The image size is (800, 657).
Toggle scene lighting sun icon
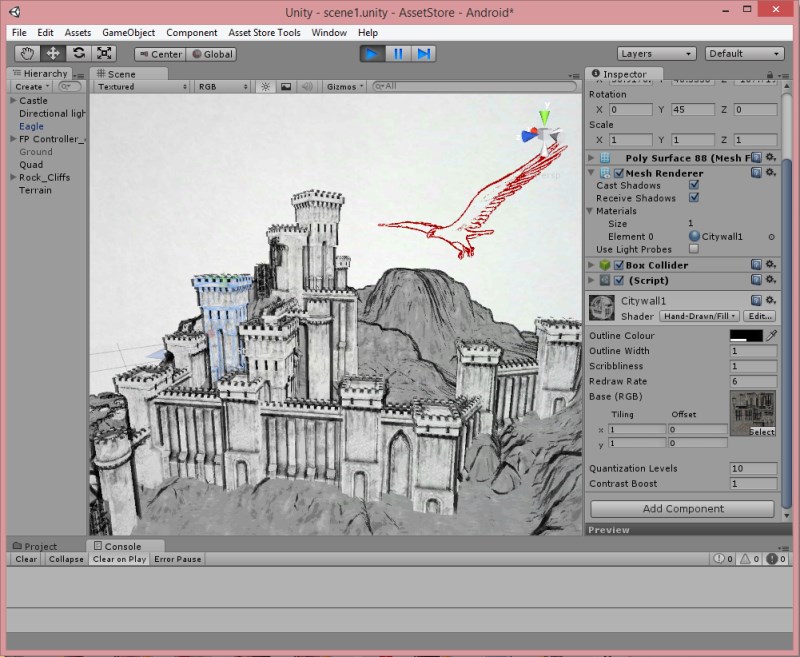pos(265,87)
